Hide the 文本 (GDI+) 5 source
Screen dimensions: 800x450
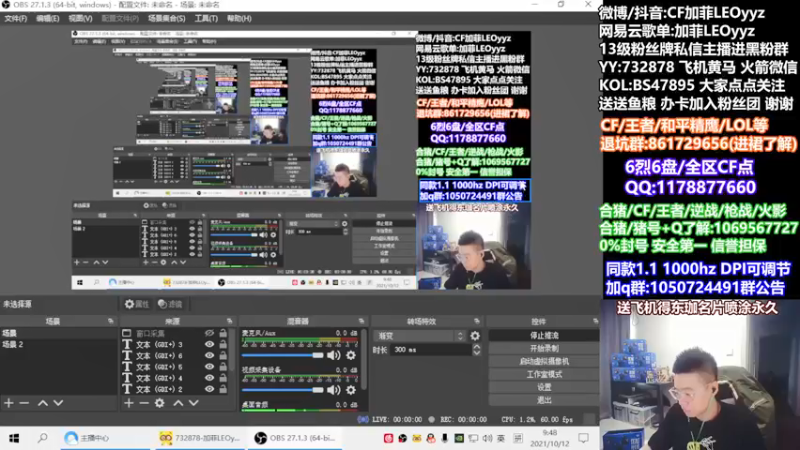click(x=209, y=367)
